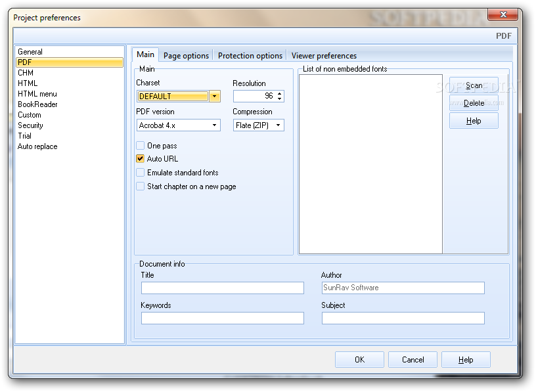Click the Subject input field
536x392 pixels.
(x=403, y=318)
